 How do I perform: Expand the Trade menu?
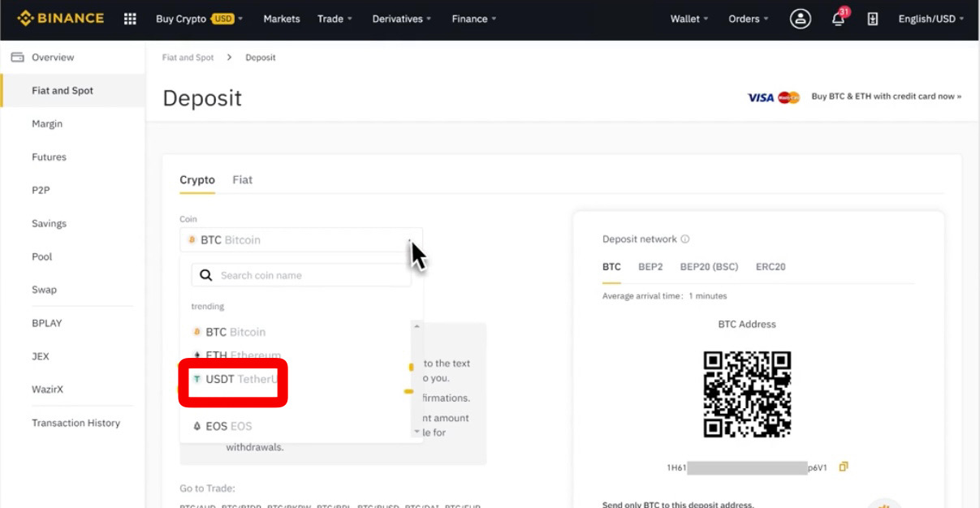[335, 19]
